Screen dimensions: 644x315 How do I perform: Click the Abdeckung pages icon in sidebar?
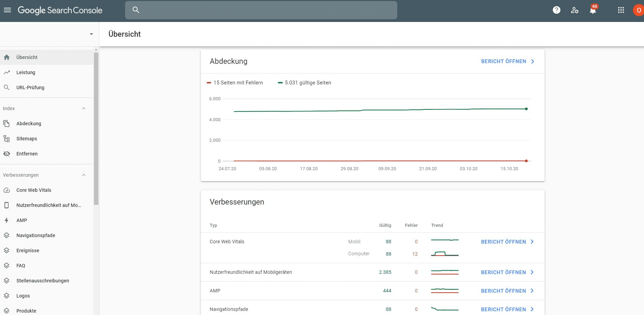(7, 124)
